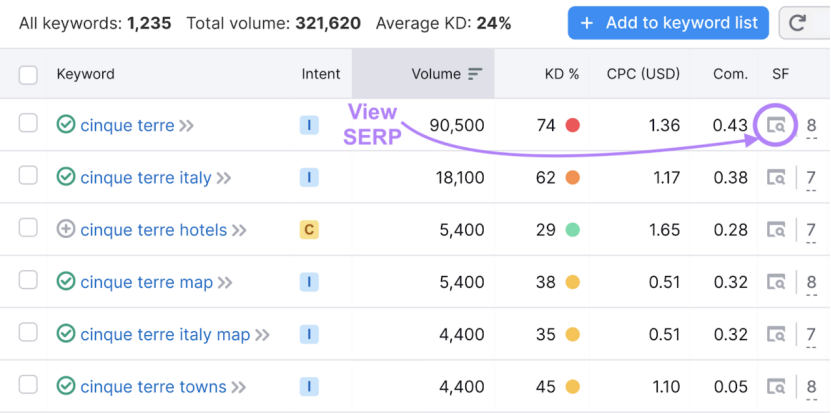Check the cinque terre italy row checkbox
The width and height of the screenshot is (831, 413).
[x=28, y=177]
